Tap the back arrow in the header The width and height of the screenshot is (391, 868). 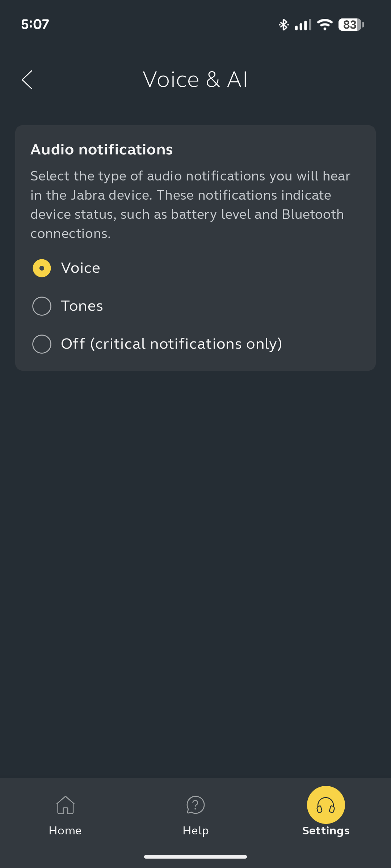click(x=27, y=80)
